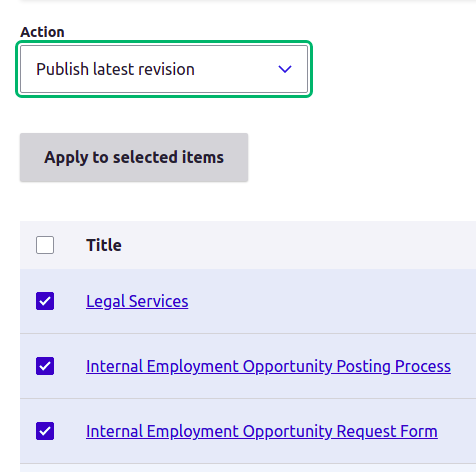The height and width of the screenshot is (472, 476).
Task: Open Internal Employment Opportunity Posting Process link
Action: (268, 366)
